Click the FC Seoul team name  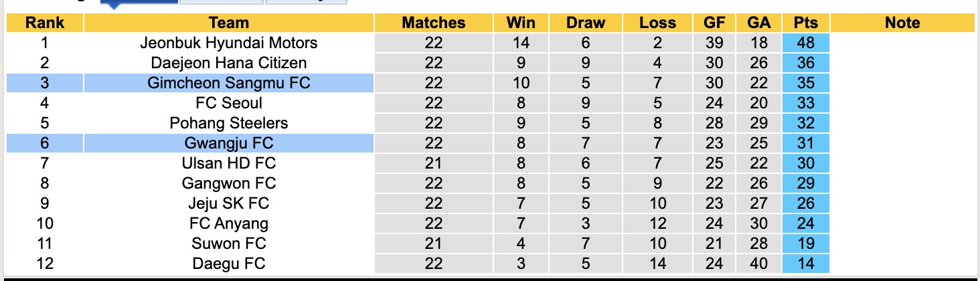click(x=228, y=103)
